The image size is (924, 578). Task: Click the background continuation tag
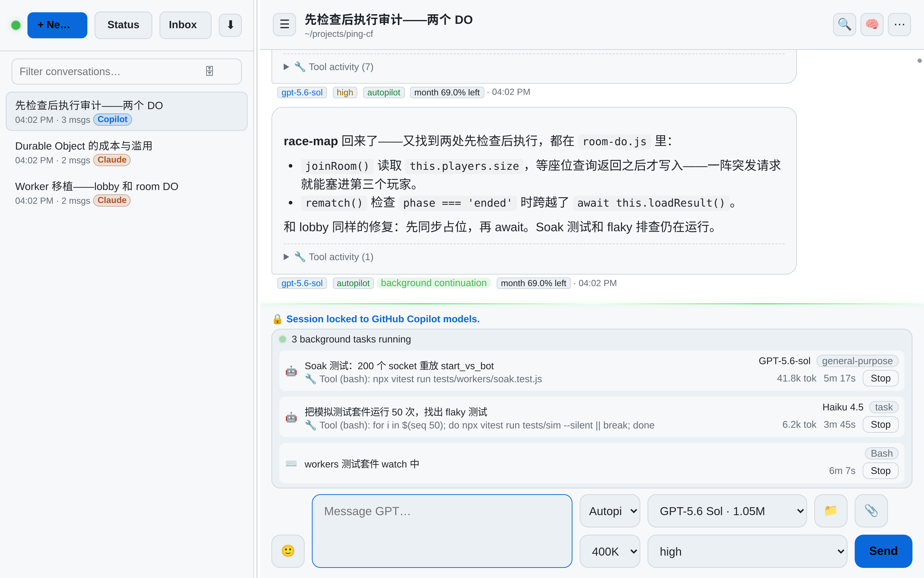coord(433,283)
